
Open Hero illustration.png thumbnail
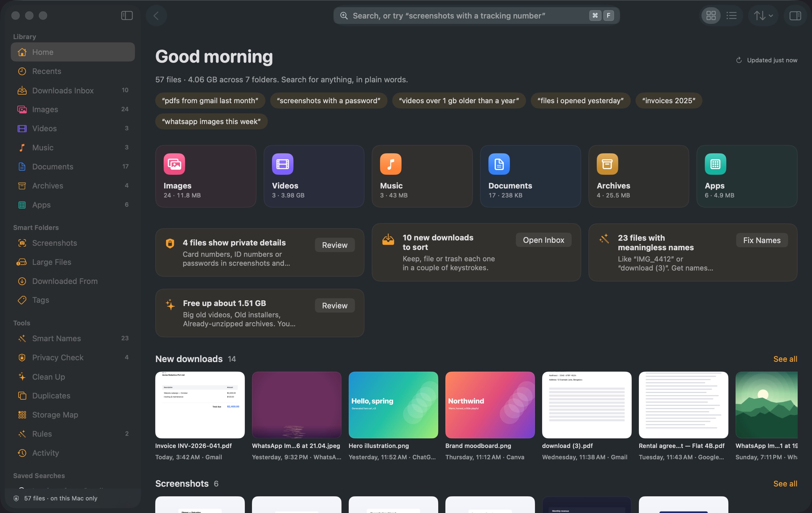point(393,405)
